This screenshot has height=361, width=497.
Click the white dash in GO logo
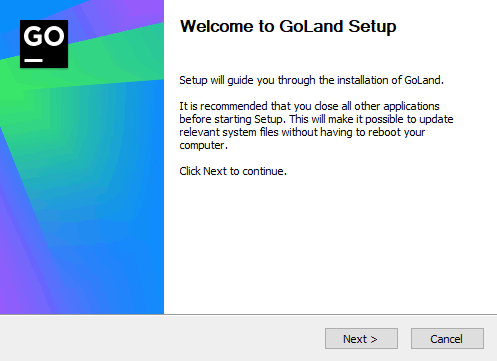34,60
